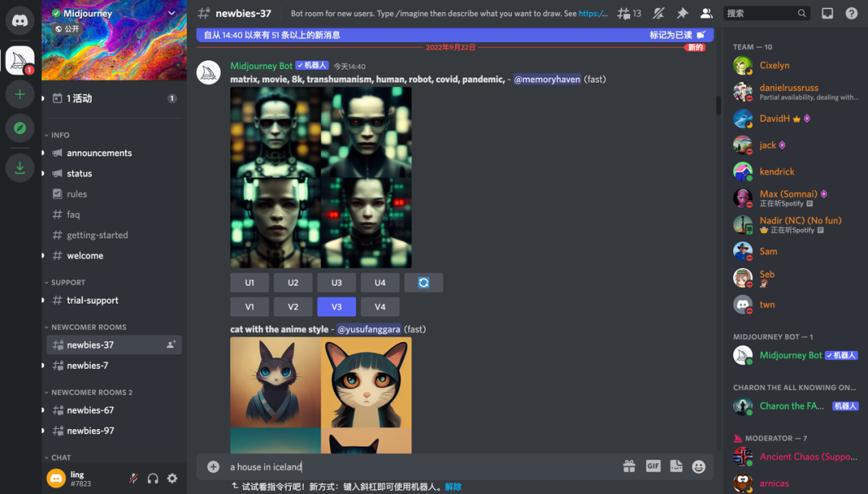Screen dimensions: 868x494
Task: Toggle headphones deafen in user panel
Action: coord(153,479)
